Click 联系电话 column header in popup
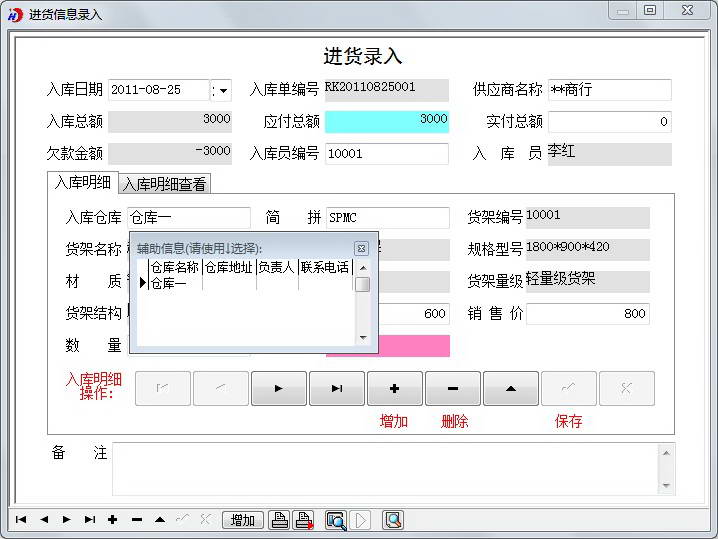 [x=325, y=267]
